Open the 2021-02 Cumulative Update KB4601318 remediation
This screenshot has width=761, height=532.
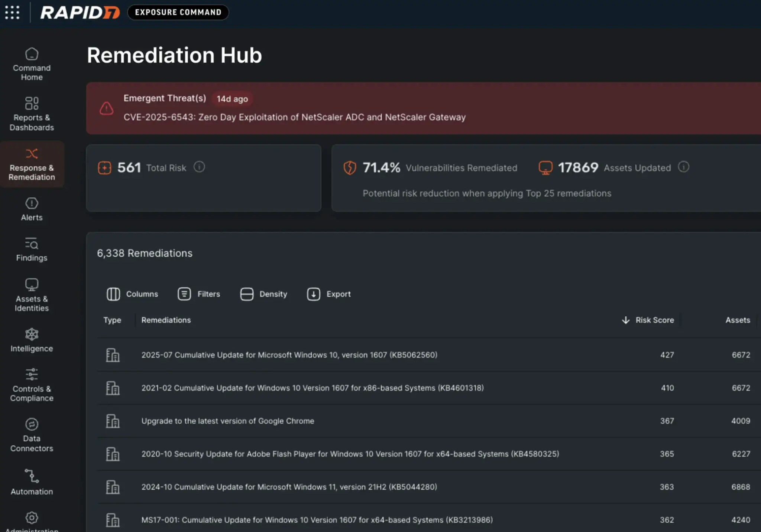(313, 388)
